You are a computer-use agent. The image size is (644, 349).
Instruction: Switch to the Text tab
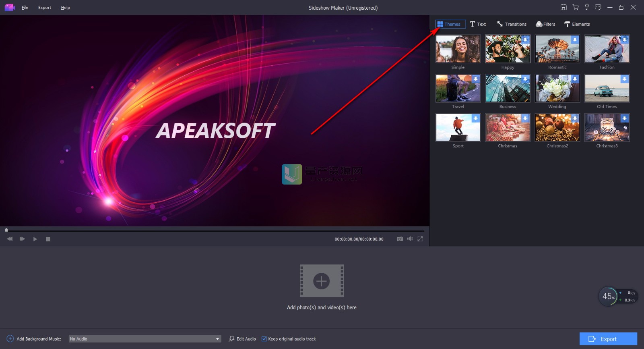click(x=478, y=24)
